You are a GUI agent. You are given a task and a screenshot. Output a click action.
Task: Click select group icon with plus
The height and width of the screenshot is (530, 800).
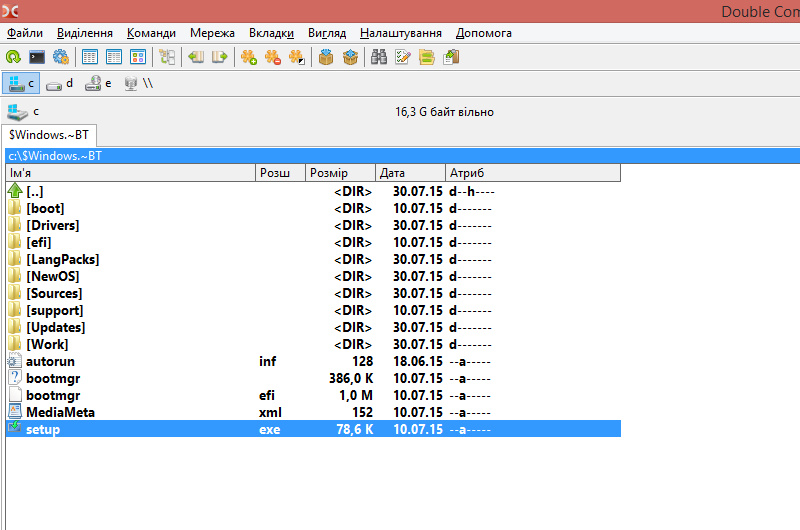(248, 57)
